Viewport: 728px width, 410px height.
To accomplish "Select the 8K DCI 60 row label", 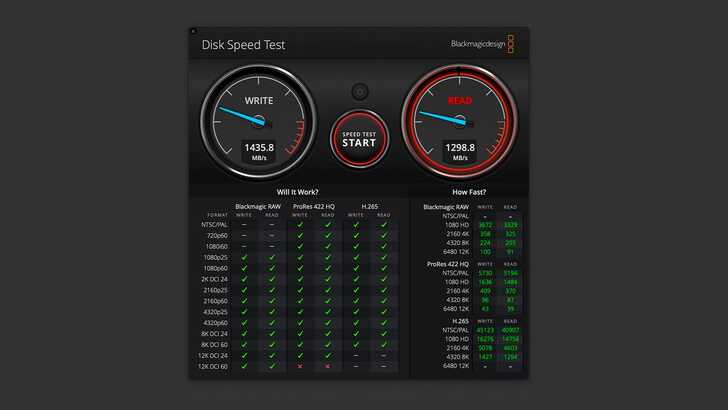I will [x=214, y=345].
